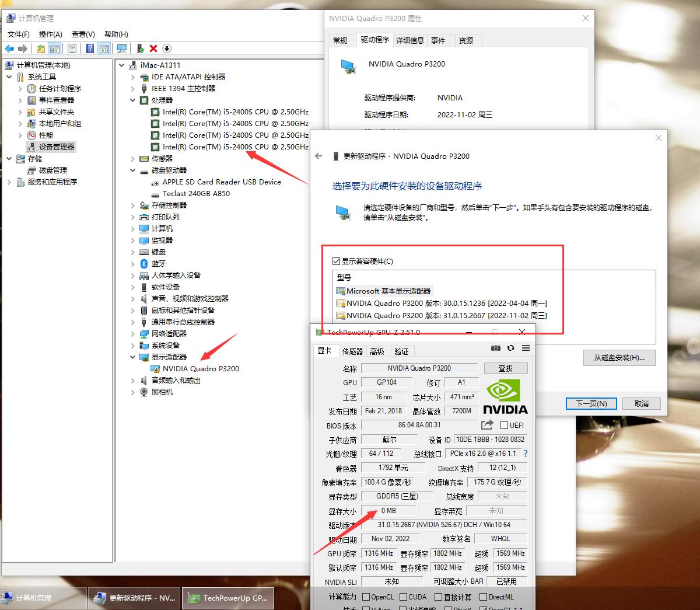Click 计算机管理 taskbar button
700x610 pixels.
pos(44,598)
